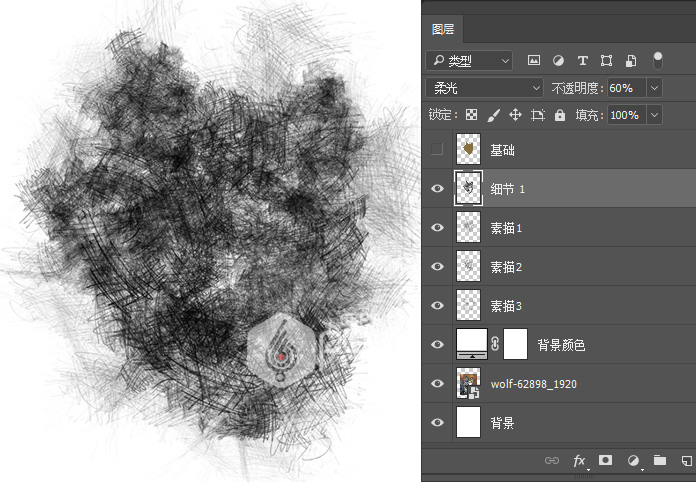Select layer named 素描2
This screenshot has height=482, width=696.
tap(506, 267)
